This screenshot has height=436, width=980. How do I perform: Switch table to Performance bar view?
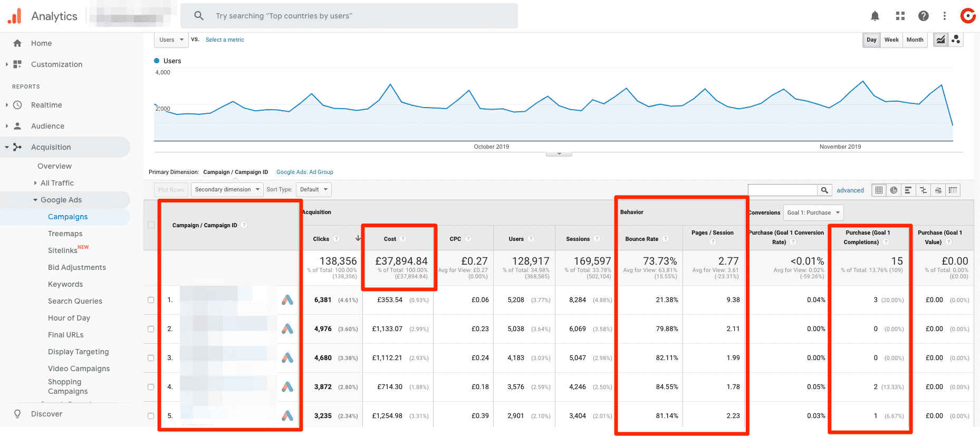908,190
